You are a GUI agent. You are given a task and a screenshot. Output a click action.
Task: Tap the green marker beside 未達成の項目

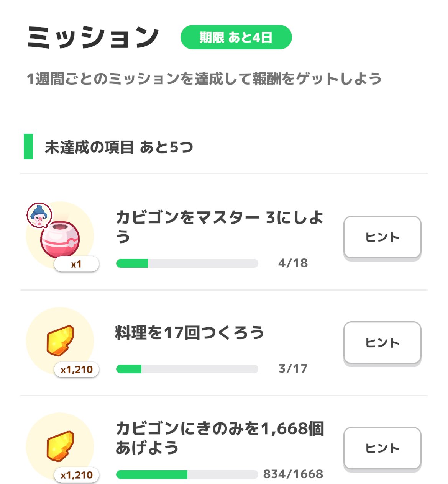28,146
